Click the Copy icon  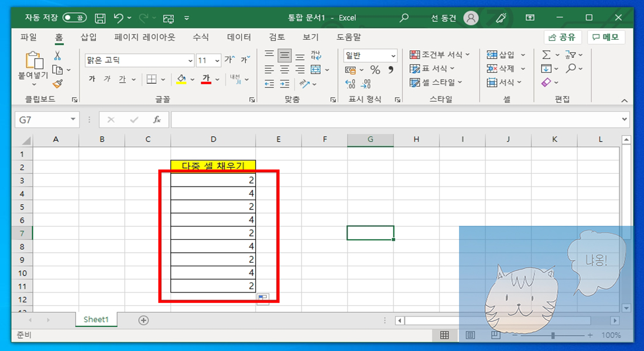pyautogui.click(x=57, y=70)
